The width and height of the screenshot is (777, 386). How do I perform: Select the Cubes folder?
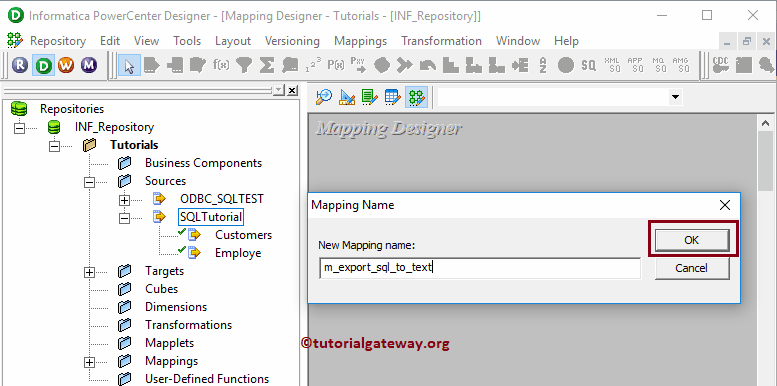click(x=162, y=289)
